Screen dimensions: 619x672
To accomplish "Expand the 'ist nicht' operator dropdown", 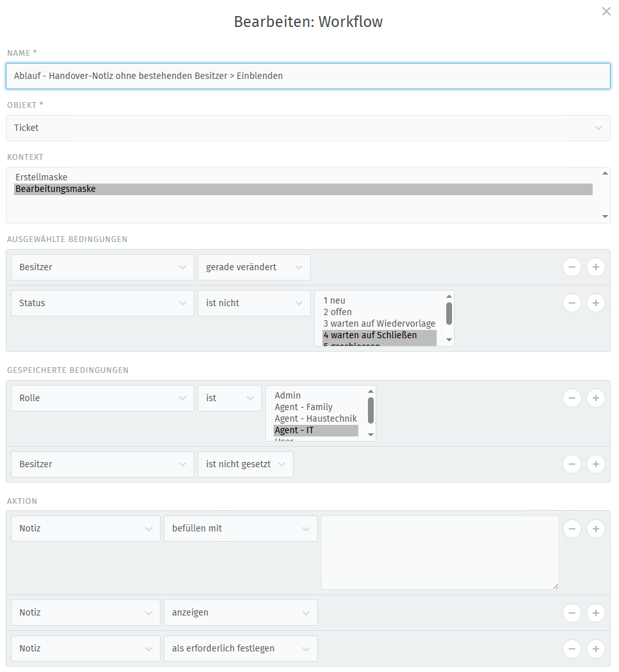I will (x=254, y=303).
